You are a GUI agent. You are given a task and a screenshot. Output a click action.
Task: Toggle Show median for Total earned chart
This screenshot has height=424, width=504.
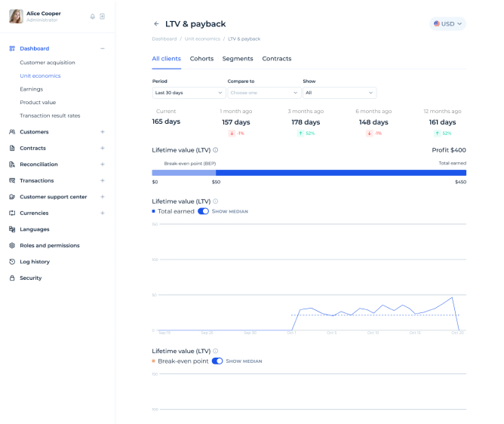pos(203,211)
